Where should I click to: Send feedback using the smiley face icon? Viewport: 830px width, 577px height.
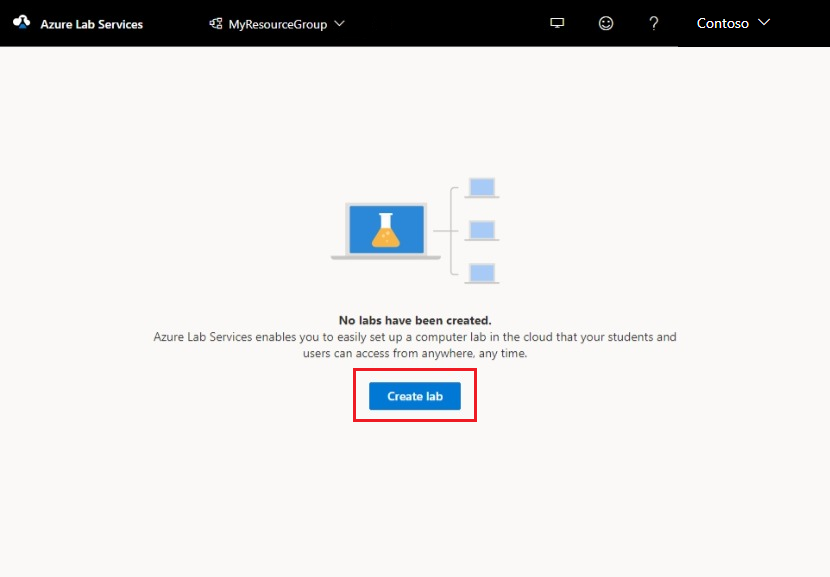605,22
